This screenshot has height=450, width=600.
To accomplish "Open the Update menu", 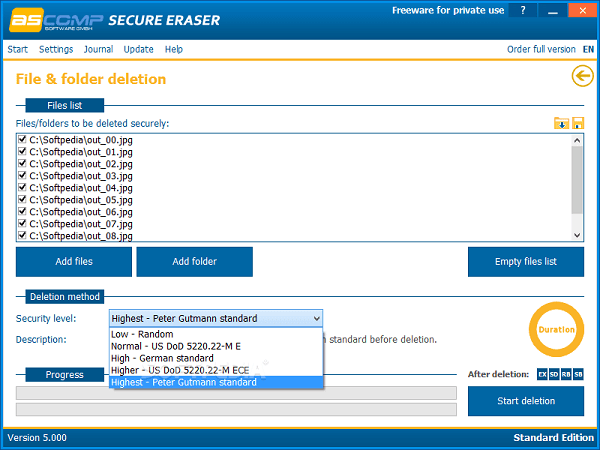I will pos(139,49).
